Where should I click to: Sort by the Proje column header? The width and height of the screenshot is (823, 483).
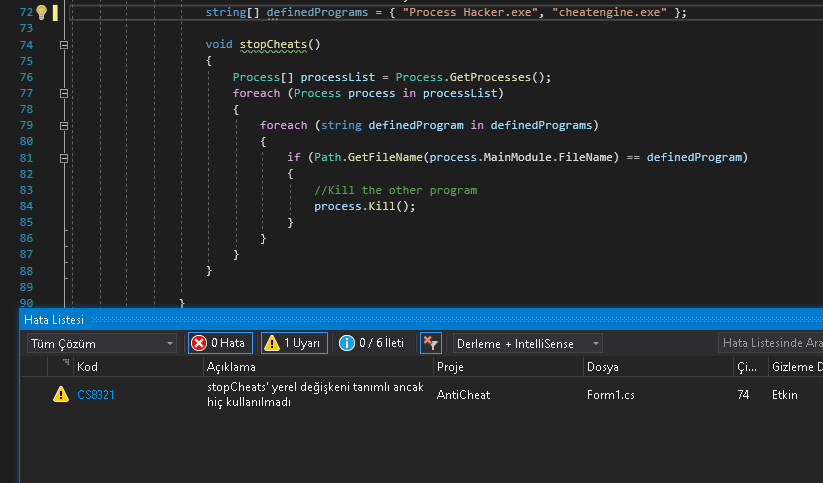(508, 366)
